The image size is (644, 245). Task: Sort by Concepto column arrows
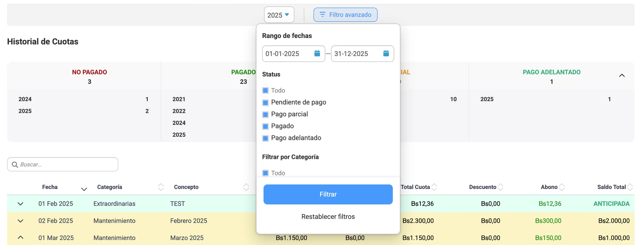[x=246, y=187]
